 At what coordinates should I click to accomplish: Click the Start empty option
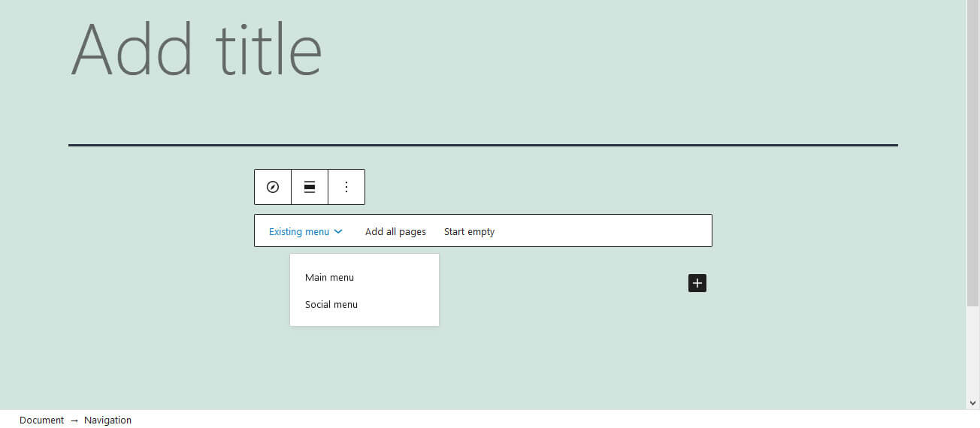click(x=469, y=231)
